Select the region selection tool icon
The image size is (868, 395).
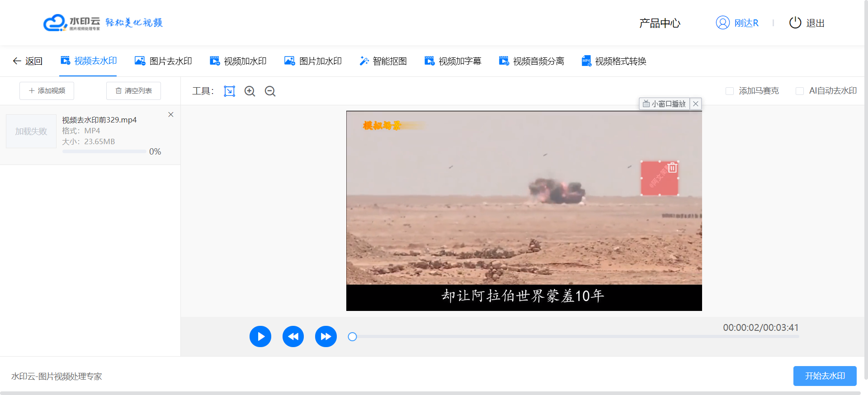(230, 91)
